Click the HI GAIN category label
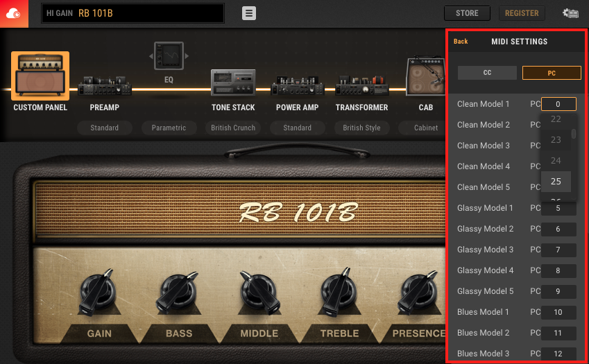This screenshot has height=364, width=589. (x=60, y=13)
